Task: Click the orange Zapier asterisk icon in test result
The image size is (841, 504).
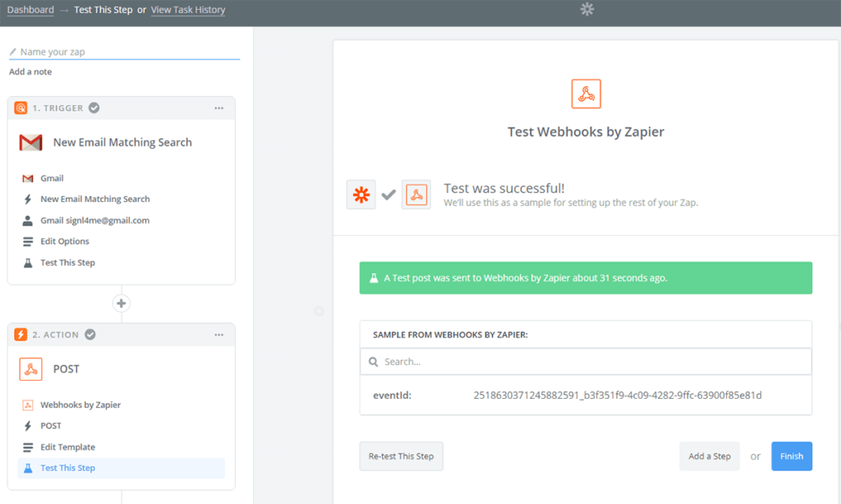Action: tap(361, 194)
